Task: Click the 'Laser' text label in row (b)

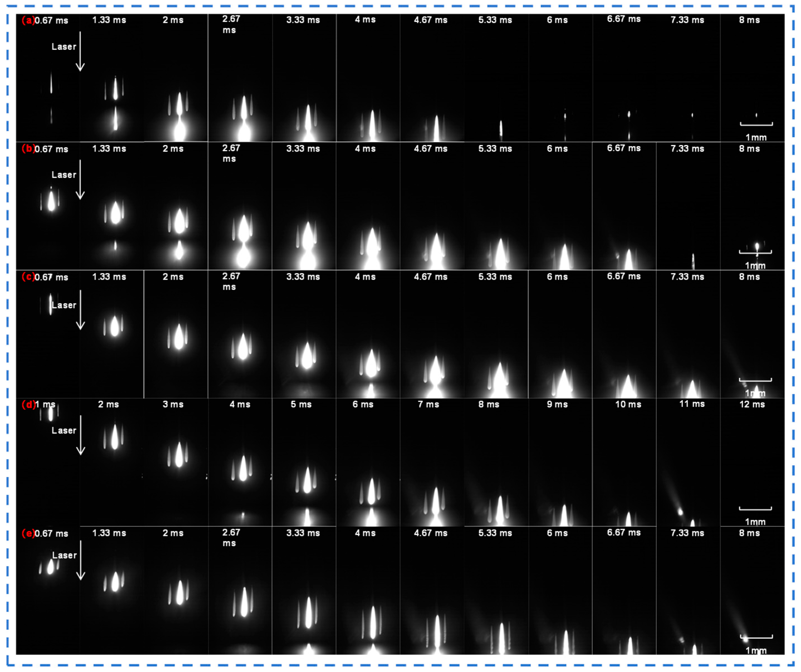Action: [x=64, y=175]
